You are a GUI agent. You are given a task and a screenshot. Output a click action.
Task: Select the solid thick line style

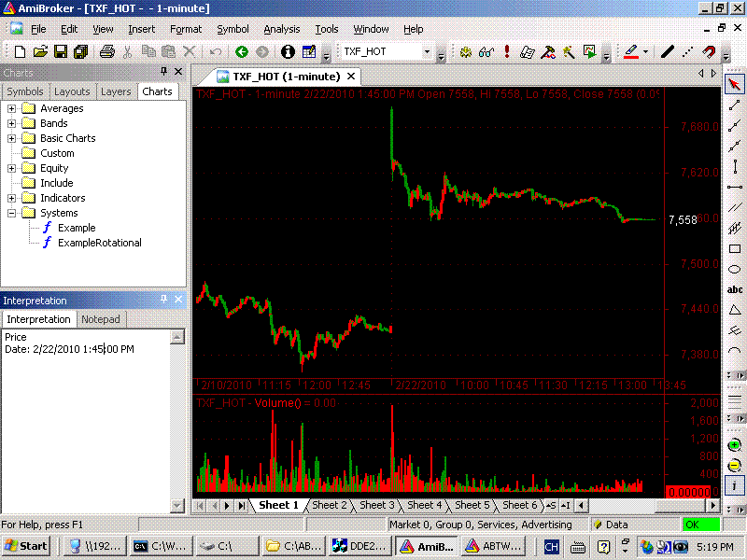click(667, 51)
